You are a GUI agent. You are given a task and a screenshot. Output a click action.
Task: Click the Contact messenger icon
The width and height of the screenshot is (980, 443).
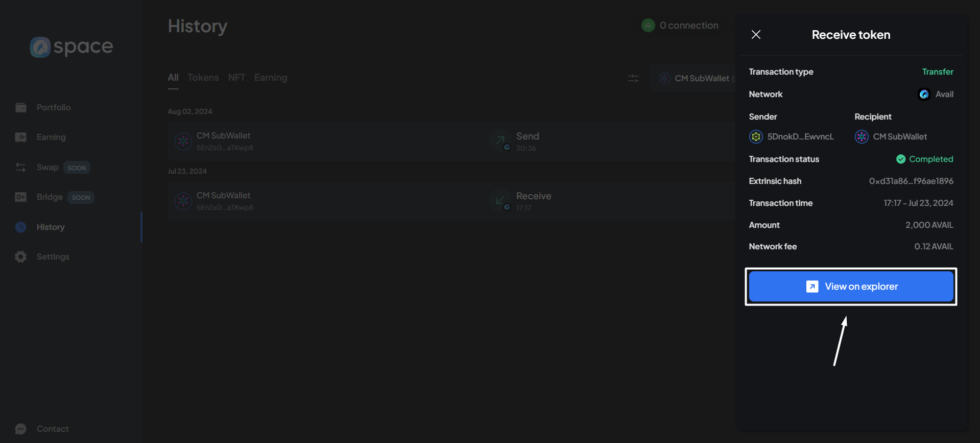pyautogui.click(x=21, y=429)
